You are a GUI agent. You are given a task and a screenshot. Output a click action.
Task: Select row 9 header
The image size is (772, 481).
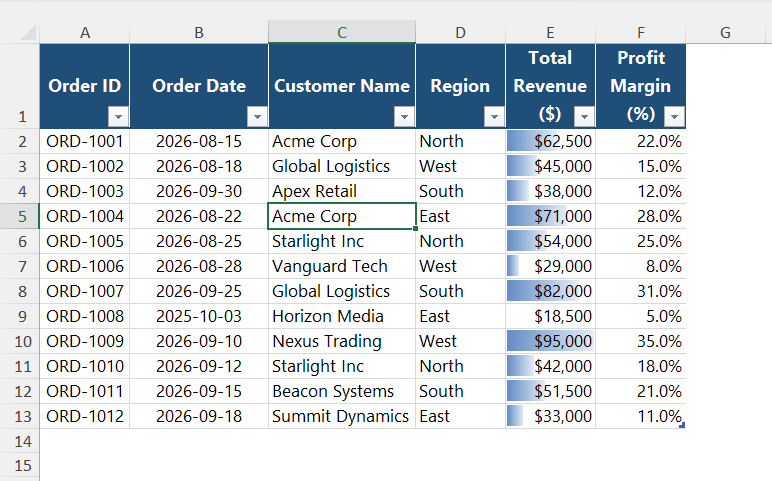pos(20,316)
